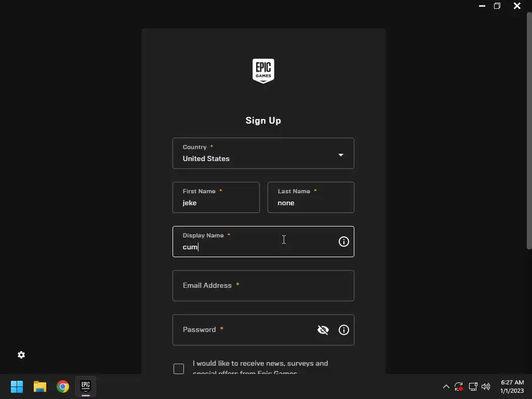Click the Epic Games logo

[263, 71]
